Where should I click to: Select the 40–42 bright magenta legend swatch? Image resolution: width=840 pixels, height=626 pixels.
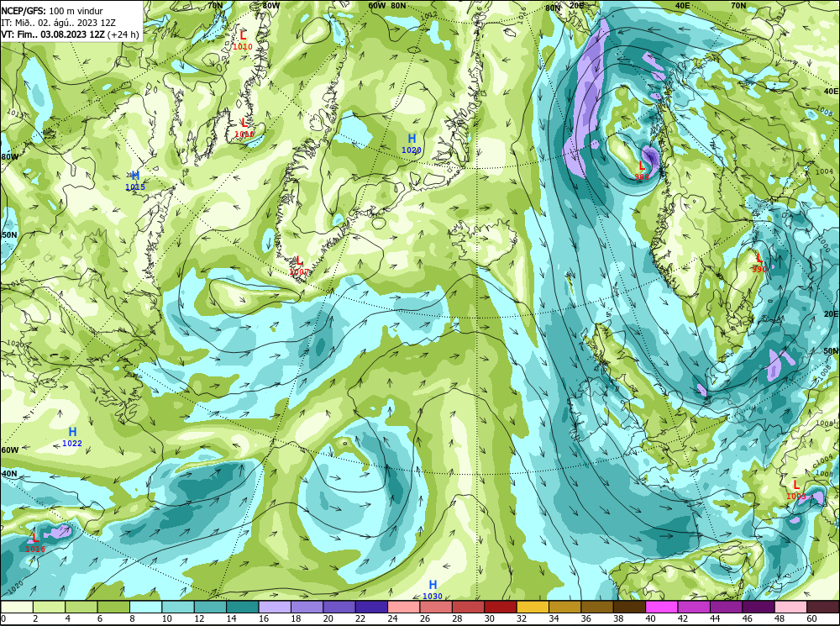click(x=661, y=607)
